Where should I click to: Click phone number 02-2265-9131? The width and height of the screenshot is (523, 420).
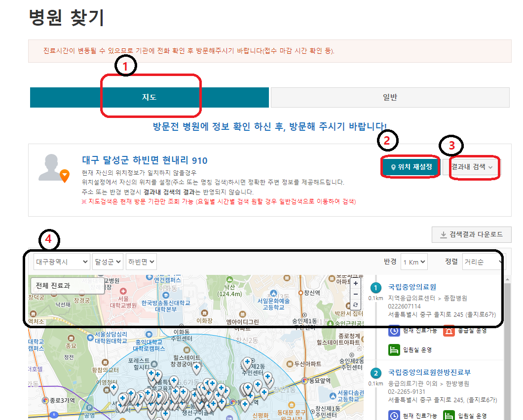pyautogui.click(x=407, y=392)
